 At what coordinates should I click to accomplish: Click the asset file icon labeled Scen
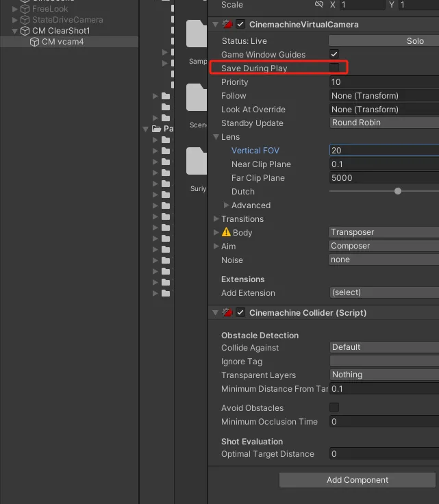pos(197,97)
